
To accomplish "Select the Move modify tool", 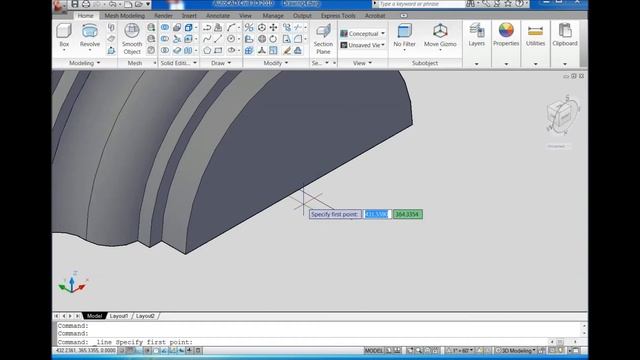I will pyautogui.click(x=273, y=27).
